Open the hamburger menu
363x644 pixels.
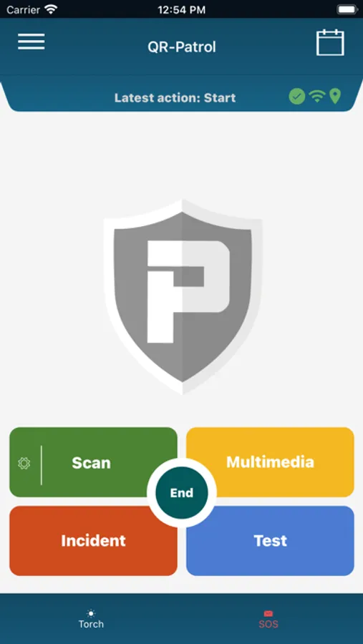[32, 42]
